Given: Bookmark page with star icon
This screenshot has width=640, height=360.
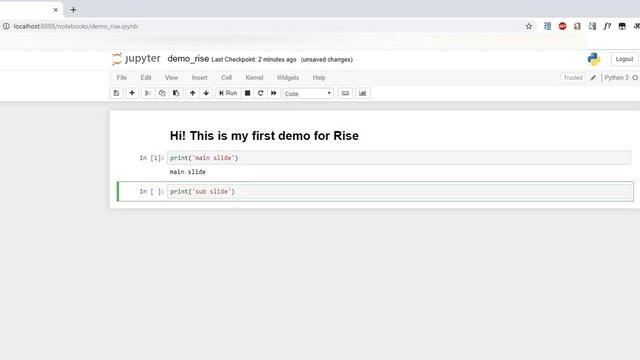Looking at the screenshot, I should tap(529, 27).
